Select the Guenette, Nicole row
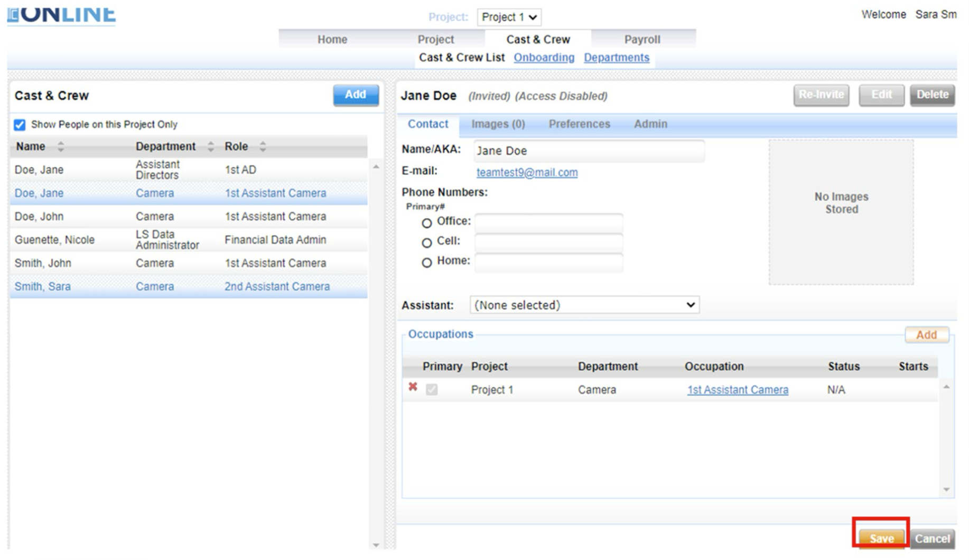 [188, 240]
